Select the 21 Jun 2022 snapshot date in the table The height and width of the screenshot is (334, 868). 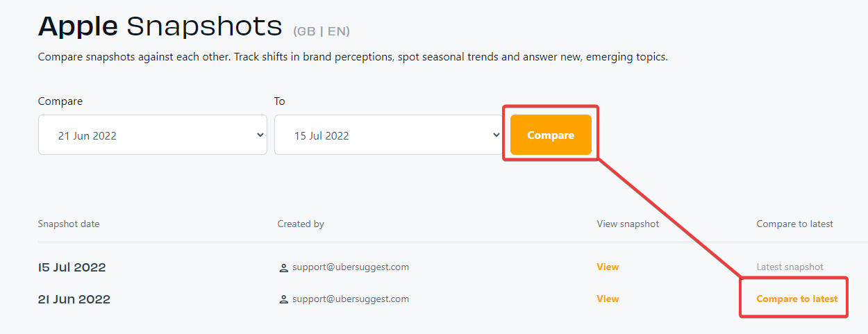click(74, 299)
